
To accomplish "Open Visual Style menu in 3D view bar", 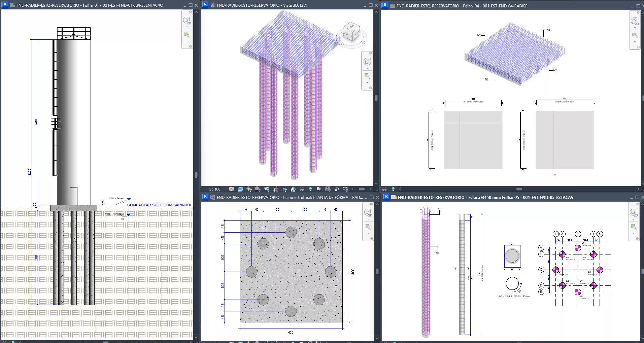I will pos(240,189).
